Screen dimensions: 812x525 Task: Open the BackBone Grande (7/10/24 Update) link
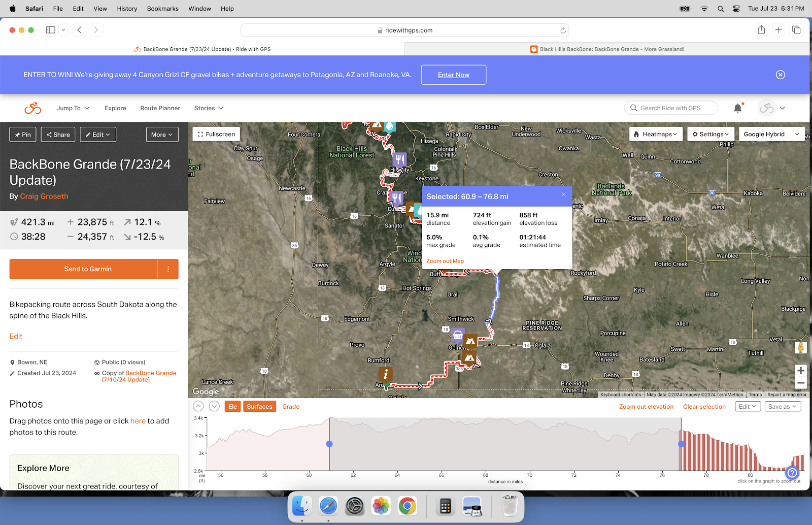coord(139,376)
